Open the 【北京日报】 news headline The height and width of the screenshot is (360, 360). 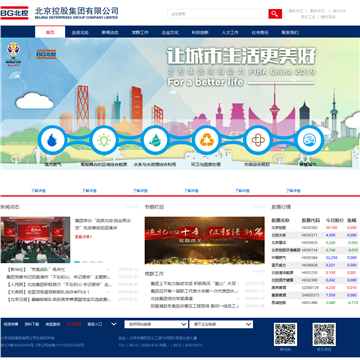pyautogui.click(x=59, y=300)
